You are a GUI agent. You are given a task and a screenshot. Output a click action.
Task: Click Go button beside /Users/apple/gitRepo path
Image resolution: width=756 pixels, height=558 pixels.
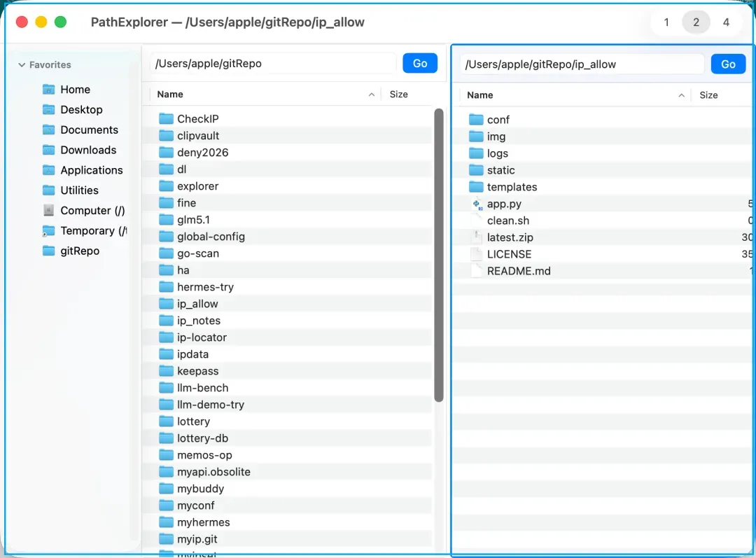coord(420,63)
